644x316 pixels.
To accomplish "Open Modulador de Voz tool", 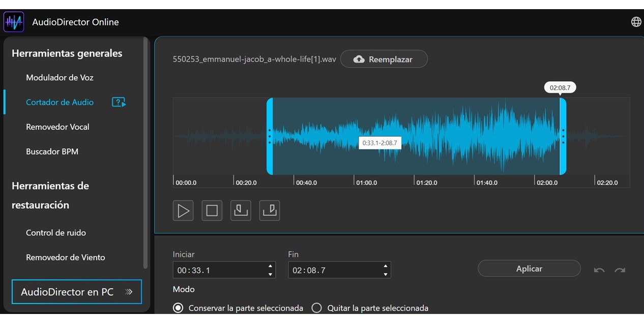I will pyautogui.click(x=60, y=78).
